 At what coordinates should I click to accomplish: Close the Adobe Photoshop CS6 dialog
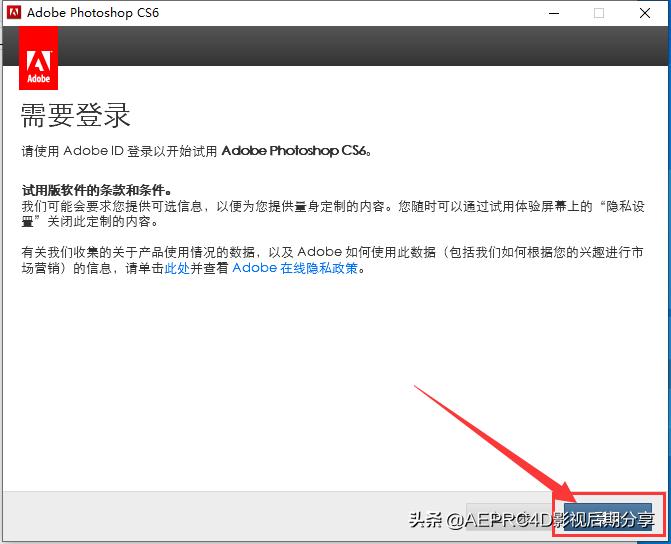click(645, 13)
